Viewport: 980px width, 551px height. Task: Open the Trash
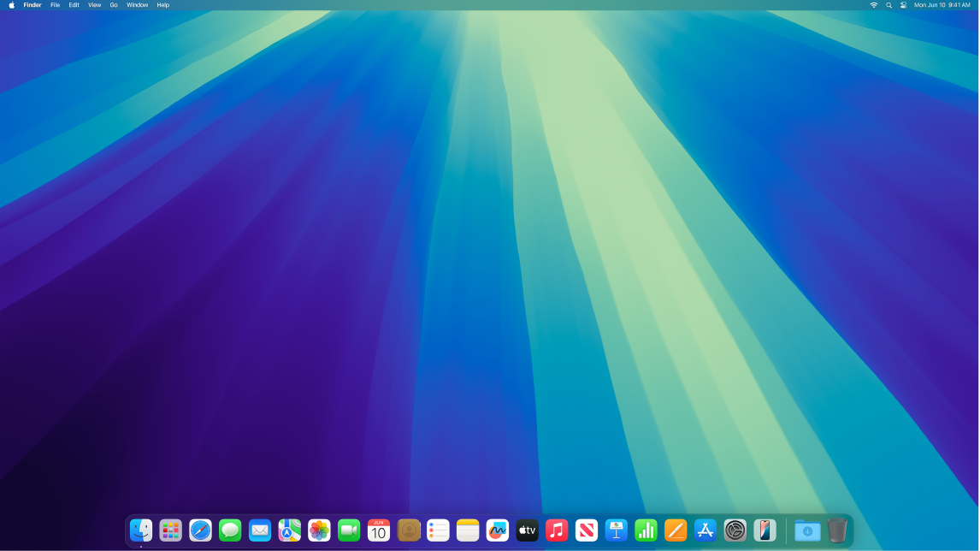coord(837,530)
